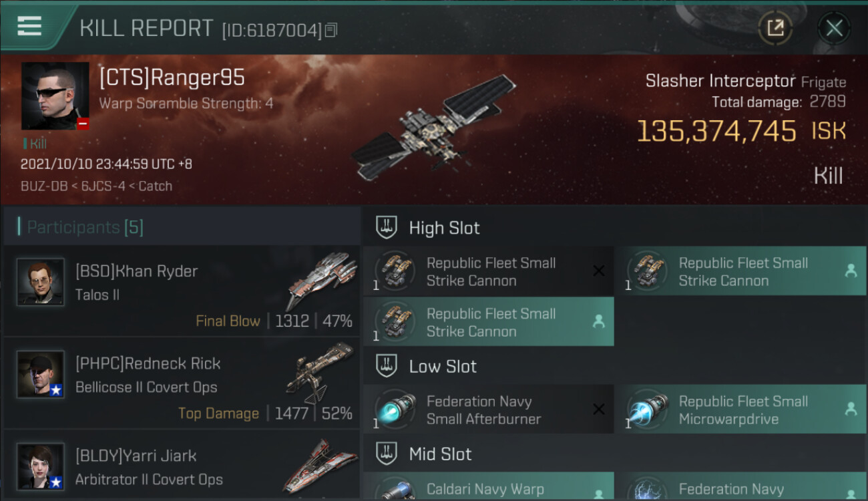This screenshot has height=501, width=868.
Task: Select Redneck Rick's Bellicose II ship icon
Action: [320, 372]
